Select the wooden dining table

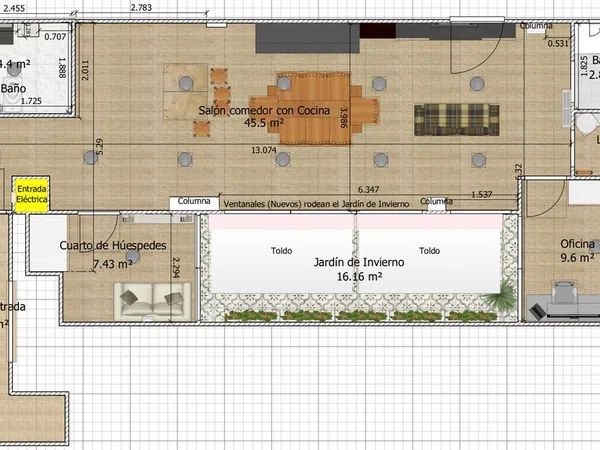click(x=314, y=108)
